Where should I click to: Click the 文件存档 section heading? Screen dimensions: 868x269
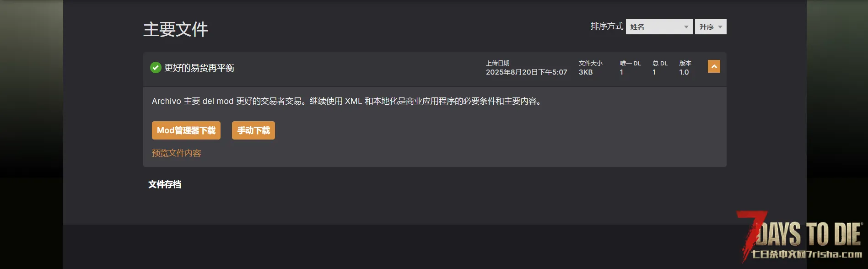[x=165, y=184]
